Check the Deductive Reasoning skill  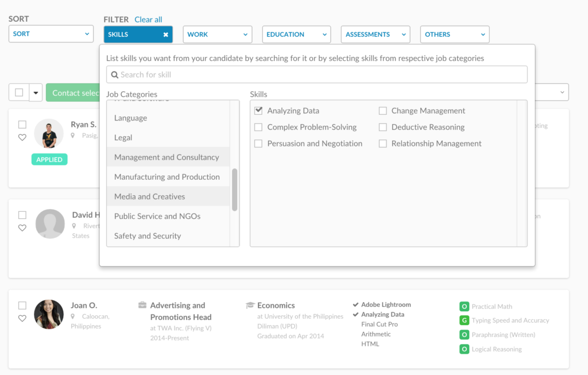pyautogui.click(x=382, y=127)
